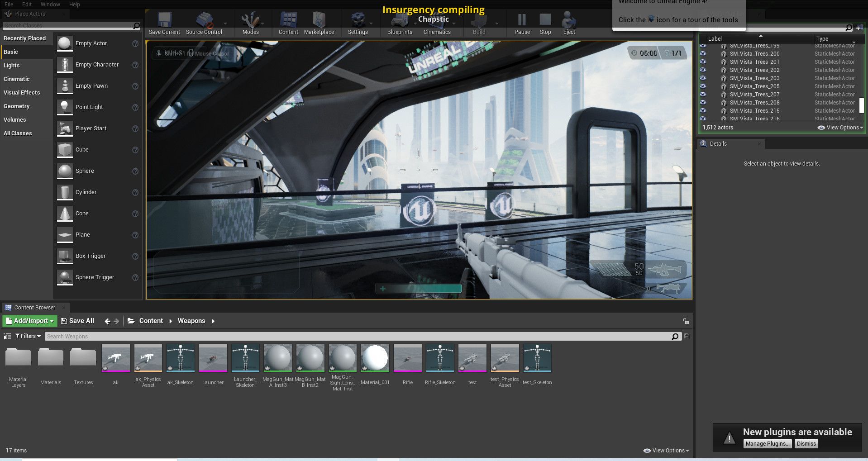Click Manage Plugins button

768,444
